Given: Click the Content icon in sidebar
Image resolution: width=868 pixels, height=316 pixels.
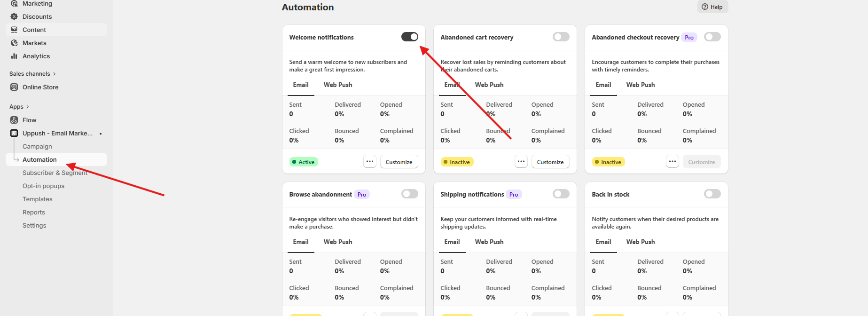Looking at the screenshot, I should 14,30.
